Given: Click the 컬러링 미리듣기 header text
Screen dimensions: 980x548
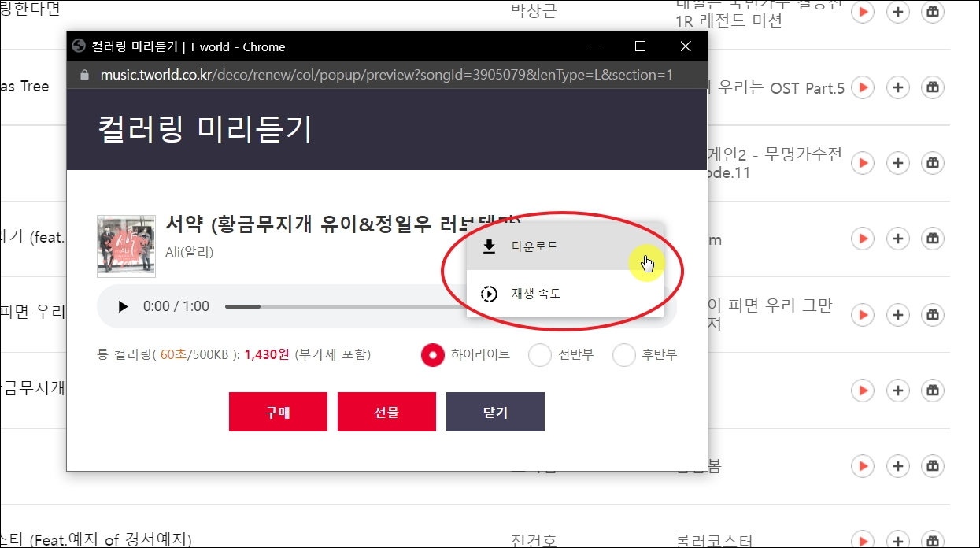Looking at the screenshot, I should point(205,129).
